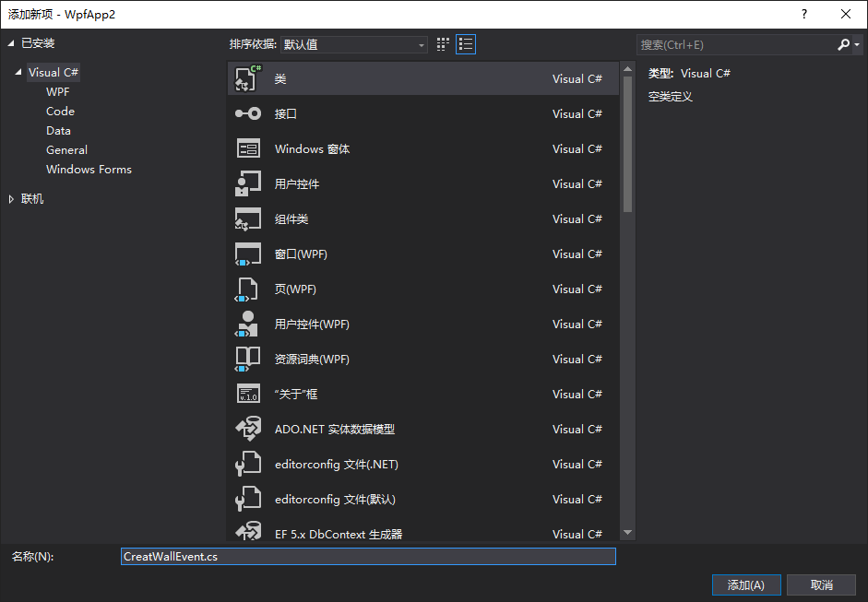Click in the 搜索(Ctrl+E) search box
Image resolution: width=868 pixels, height=602 pixels.
[736, 45]
